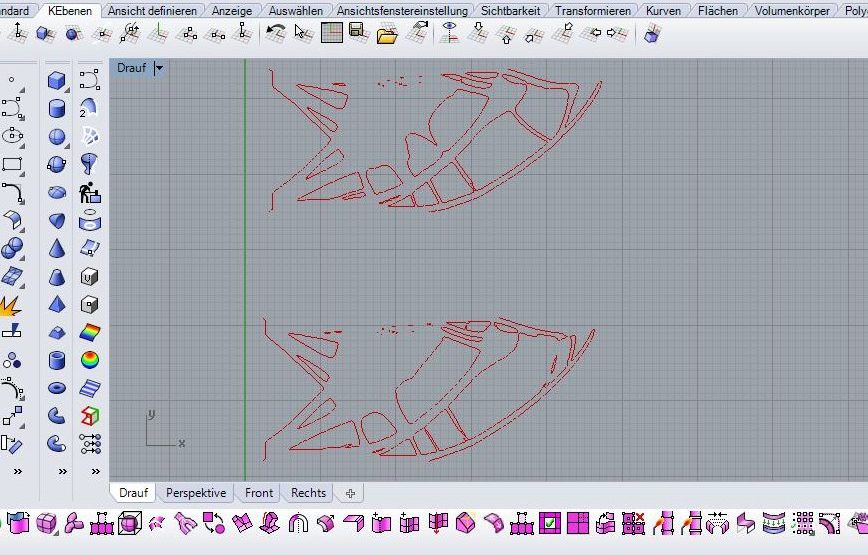Expand the chevron under the solids tool column

click(62, 471)
